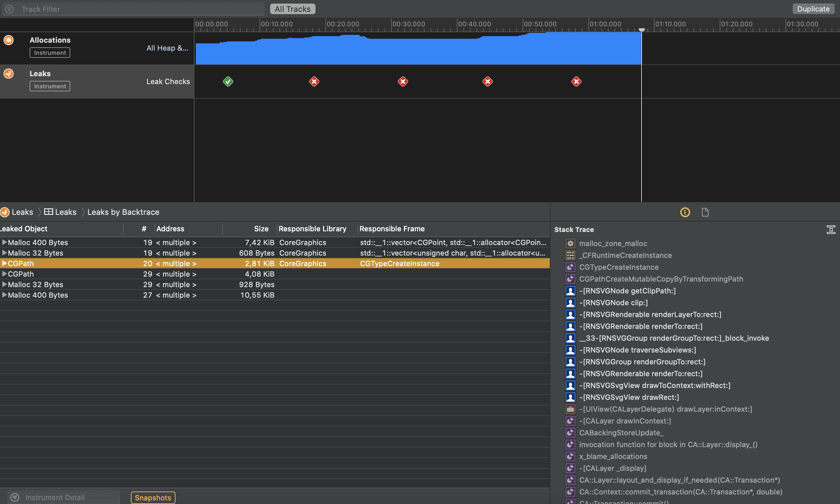Click the Allocations instrument icon
The image size is (840, 504).
coord(8,40)
